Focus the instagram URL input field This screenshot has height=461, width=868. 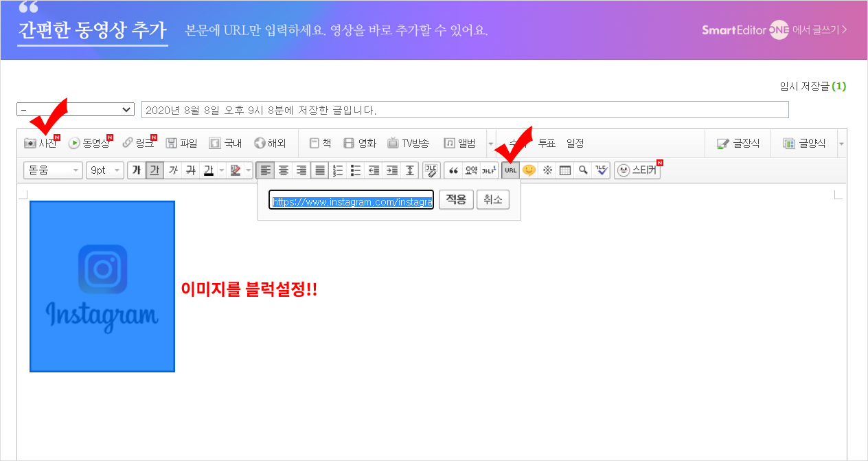pyautogui.click(x=351, y=200)
